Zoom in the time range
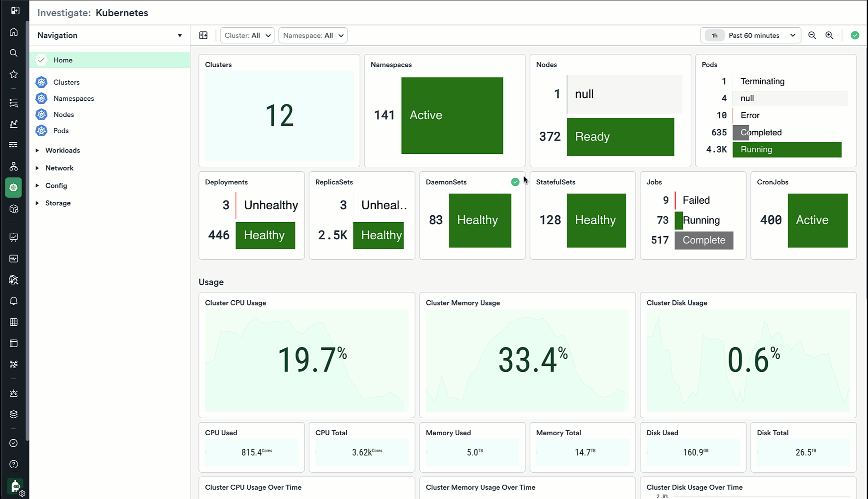This screenshot has width=868, height=499. click(829, 36)
